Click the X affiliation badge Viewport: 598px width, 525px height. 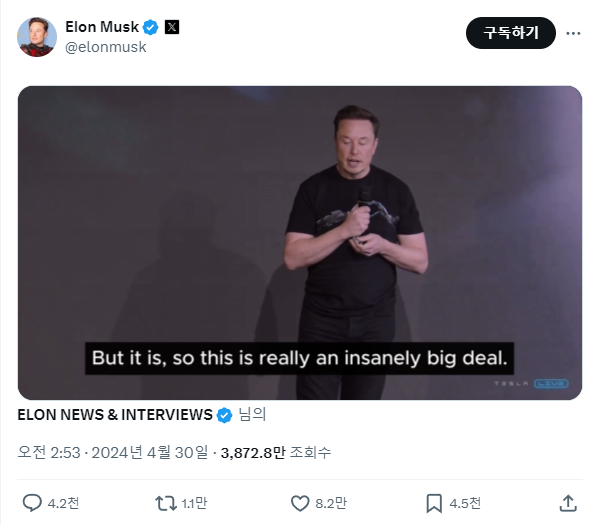pos(172,27)
